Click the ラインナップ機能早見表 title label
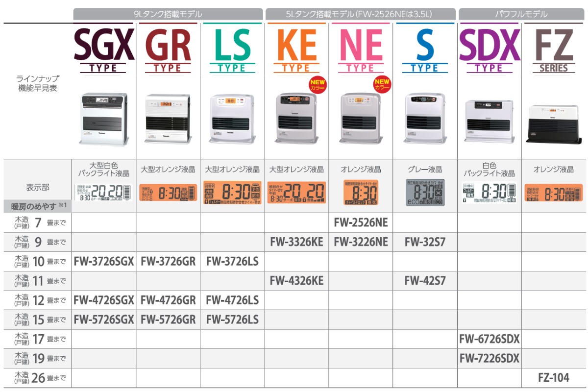The width and height of the screenshot is (588, 392). pos(38,83)
